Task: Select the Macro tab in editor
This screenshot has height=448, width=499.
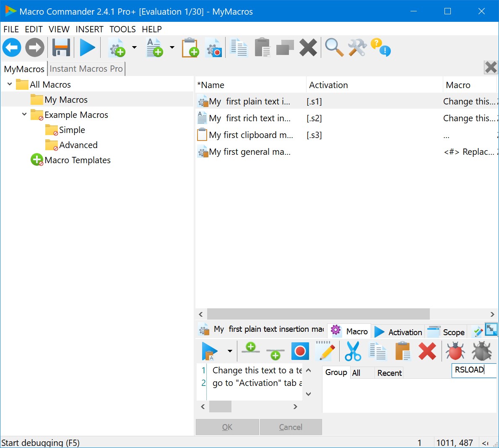Action: coord(349,331)
